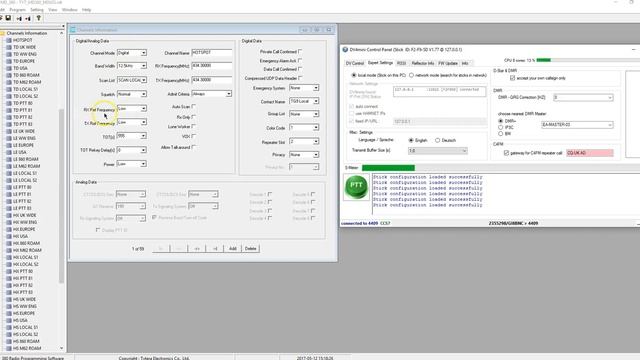Select the HOTSPOT channel icon in tree
The image size is (640, 360).
(9, 40)
